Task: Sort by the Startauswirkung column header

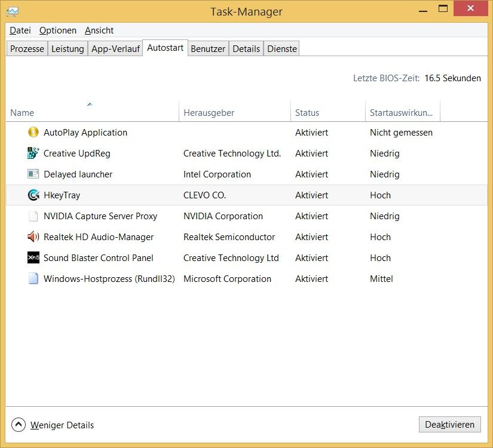Action: (x=403, y=111)
